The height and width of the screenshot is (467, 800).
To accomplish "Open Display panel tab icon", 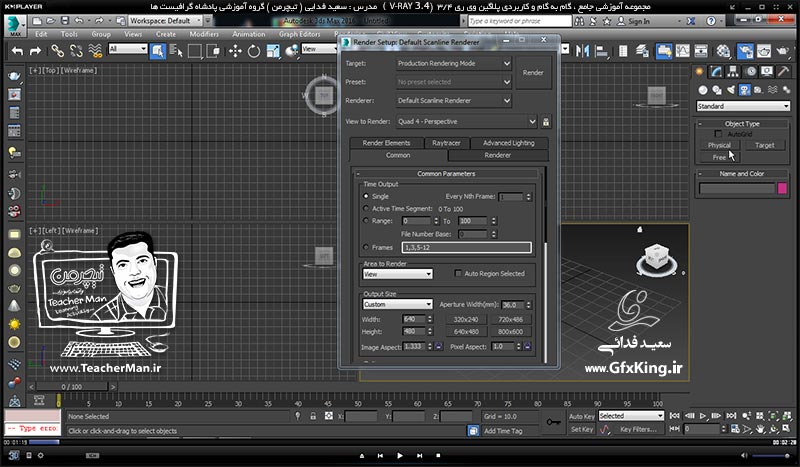I will click(767, 71).
